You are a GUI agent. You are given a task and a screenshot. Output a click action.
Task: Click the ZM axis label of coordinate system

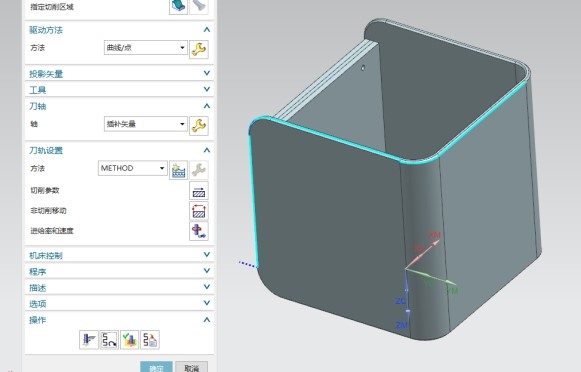402,325
